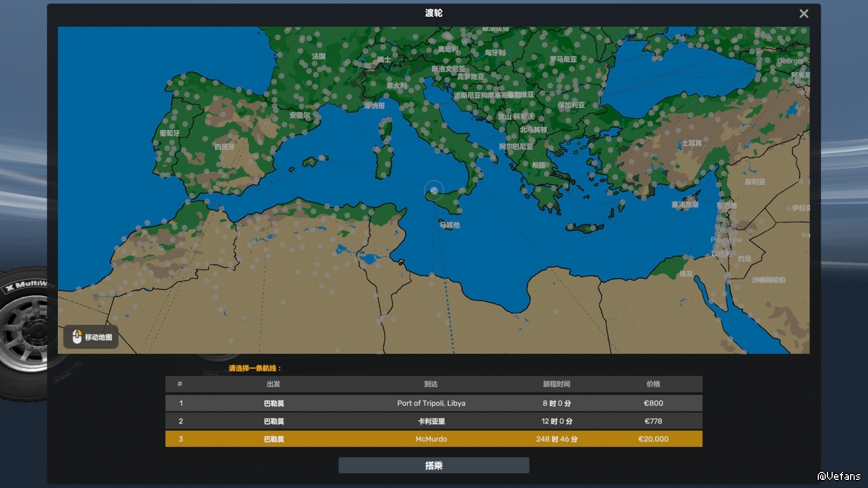Click the 西班牙 label on the map
The height and width of the screenshot is (488, 868).
pos(225,147)
